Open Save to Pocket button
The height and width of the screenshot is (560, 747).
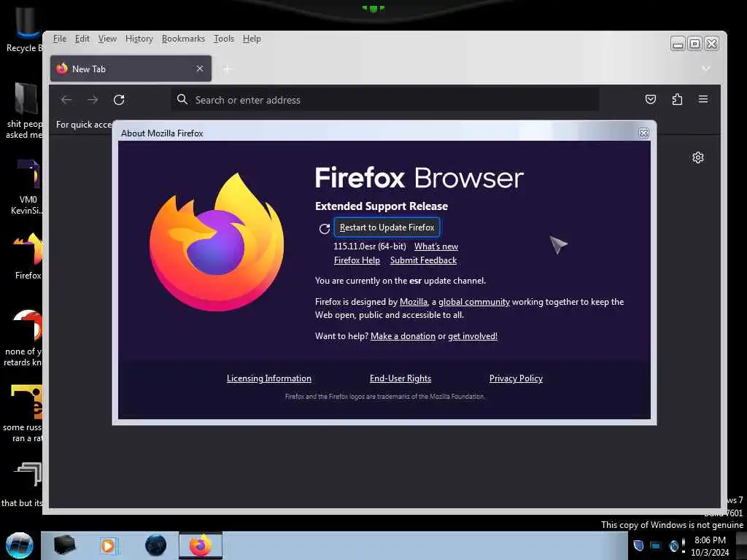(650, 99)
